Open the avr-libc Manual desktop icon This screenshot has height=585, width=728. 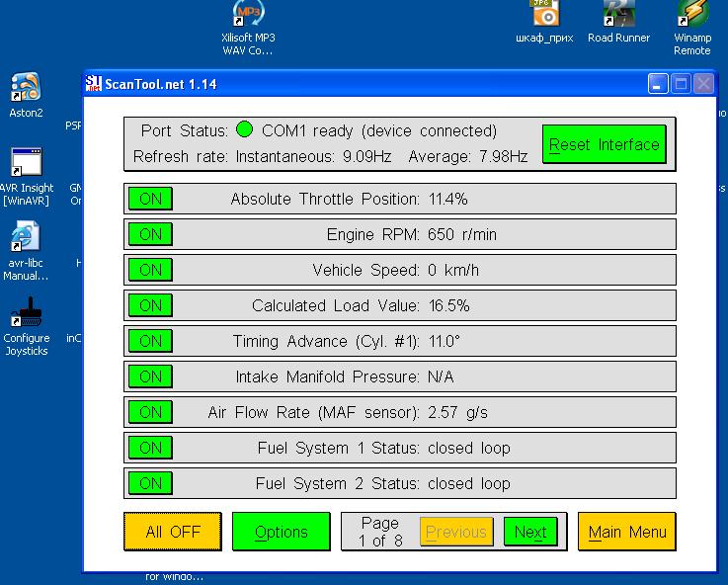coord(26,238)
